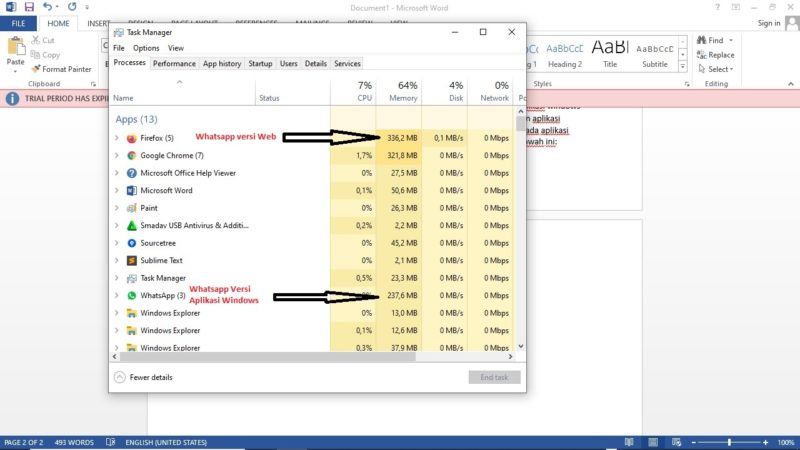Switch to Read Mode view in Word status bar
The height and width of the screenshot is (450, 800).
pos(629,442)
